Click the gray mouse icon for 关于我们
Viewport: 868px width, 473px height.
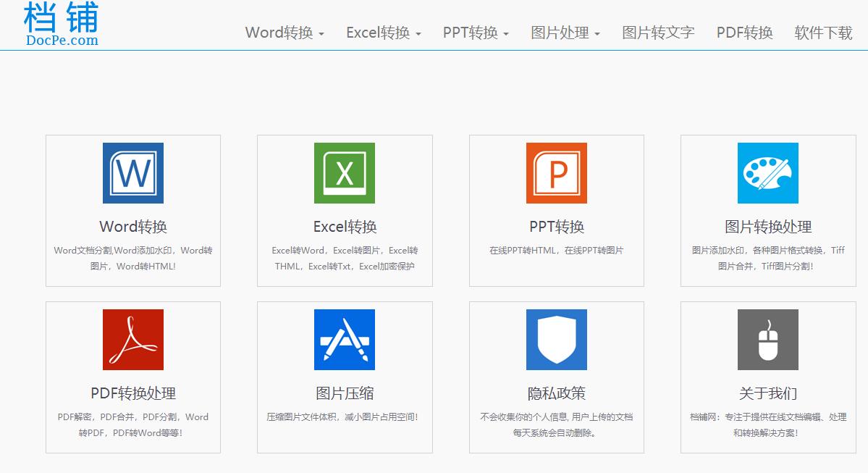(x=767, y=339)
